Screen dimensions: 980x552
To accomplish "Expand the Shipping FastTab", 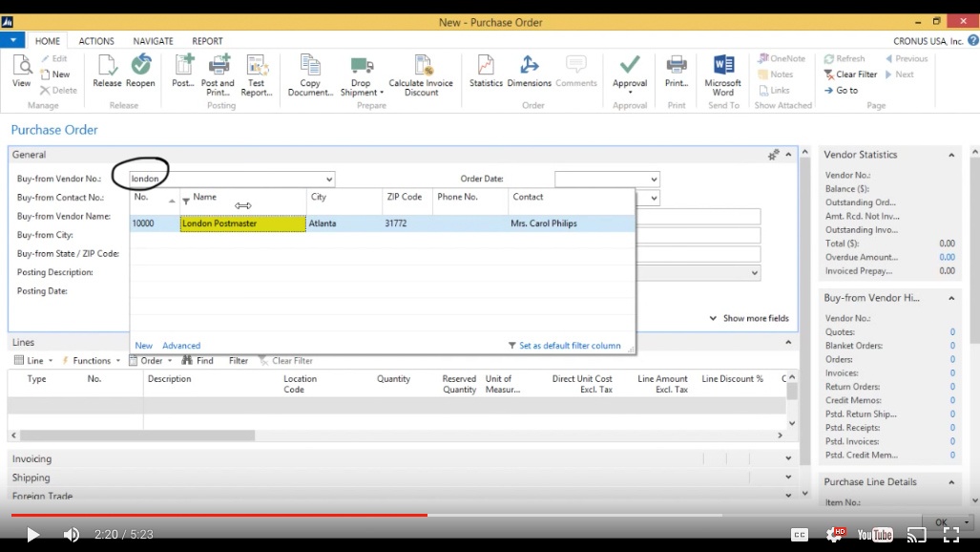I will point(788,477).
